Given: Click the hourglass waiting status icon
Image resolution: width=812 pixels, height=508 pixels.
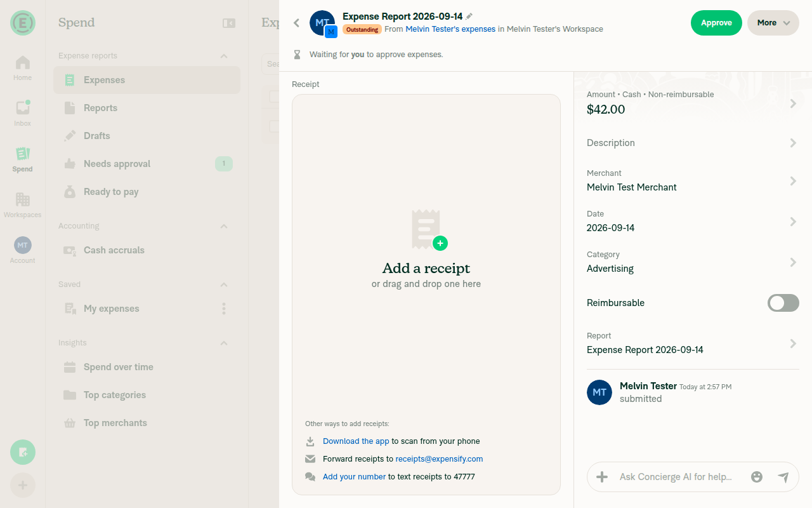Looking at the screenshot, I should 297,55.
